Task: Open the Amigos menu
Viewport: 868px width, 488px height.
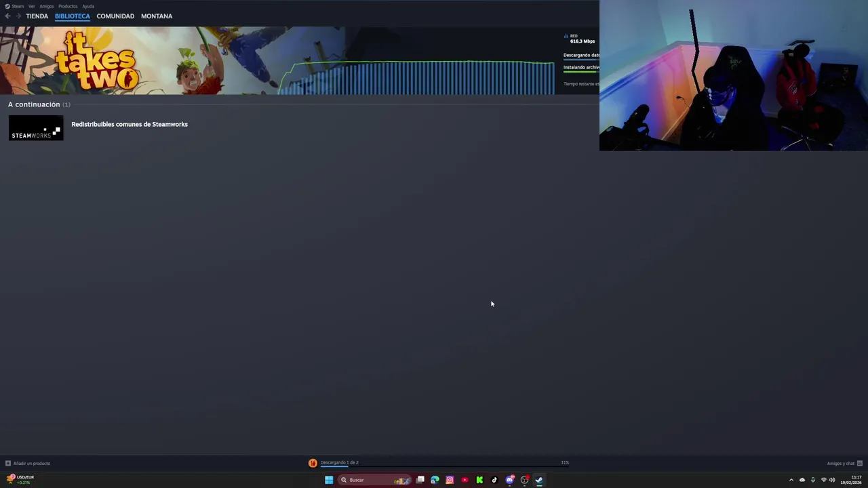Action: click(46, 6)
